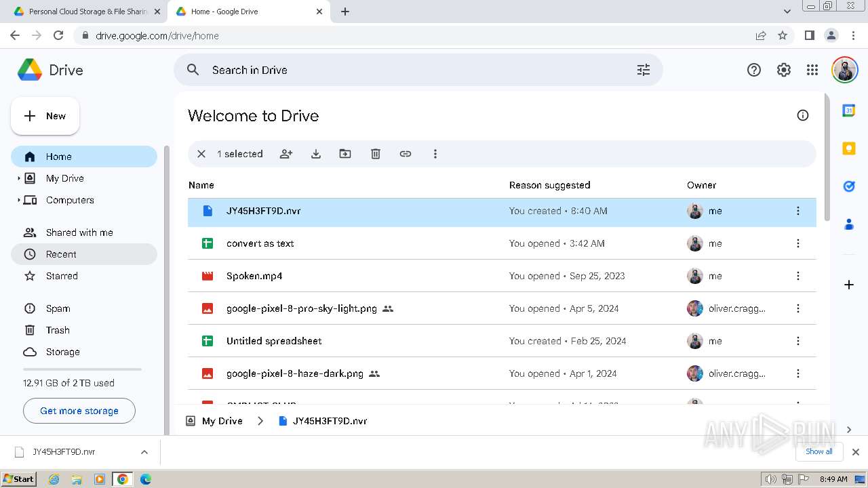Show side panel chevron at bottom right
The width and height of the screenshot is (868, 488).
[849, 430]
